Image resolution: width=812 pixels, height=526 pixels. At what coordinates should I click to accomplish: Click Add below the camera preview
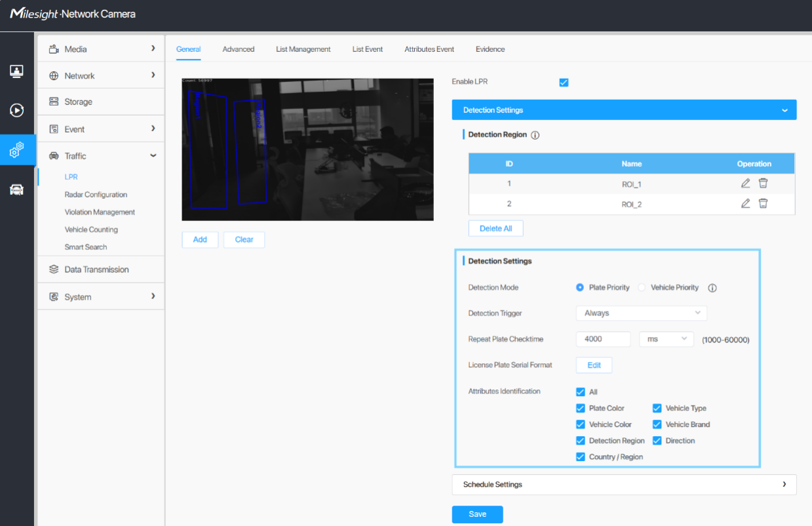[200, 240]
